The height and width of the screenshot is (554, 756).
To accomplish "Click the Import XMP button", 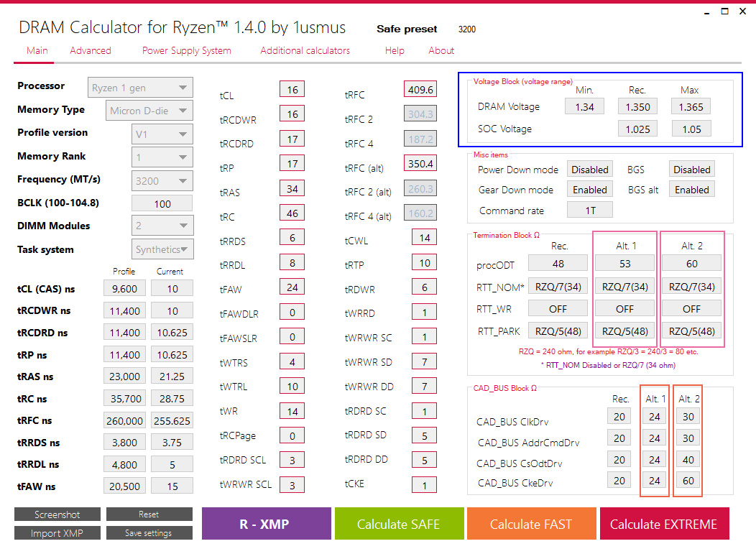I will (57, 532).
